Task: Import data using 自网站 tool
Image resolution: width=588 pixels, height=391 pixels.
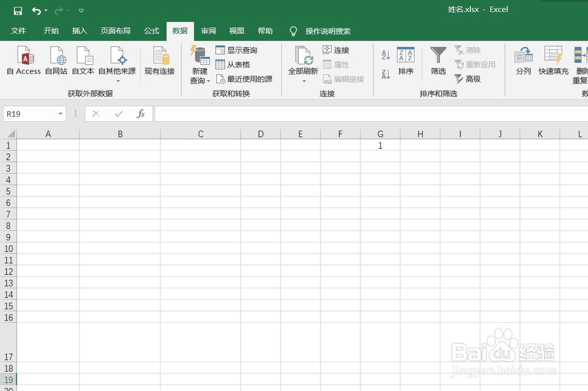Action: click(56, 62)
